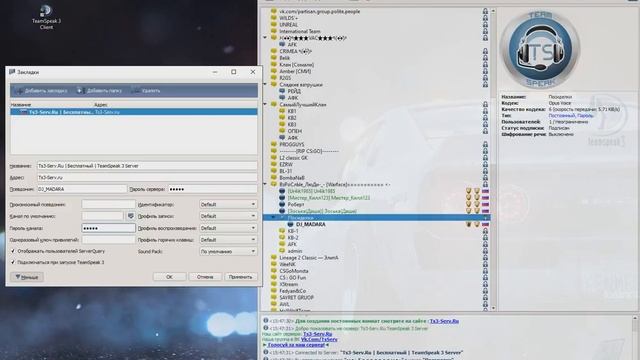Click the РЕЙД channel icon

click(x=282, y=91)
